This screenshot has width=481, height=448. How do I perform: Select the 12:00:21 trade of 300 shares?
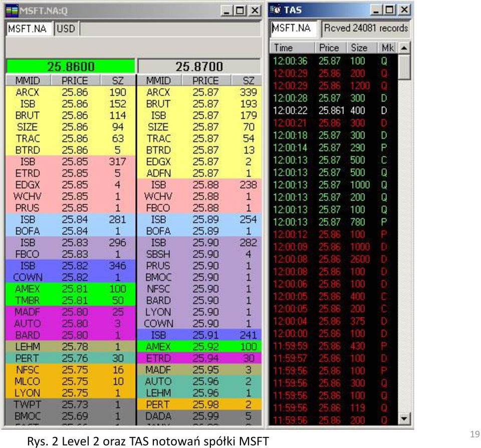334,123
